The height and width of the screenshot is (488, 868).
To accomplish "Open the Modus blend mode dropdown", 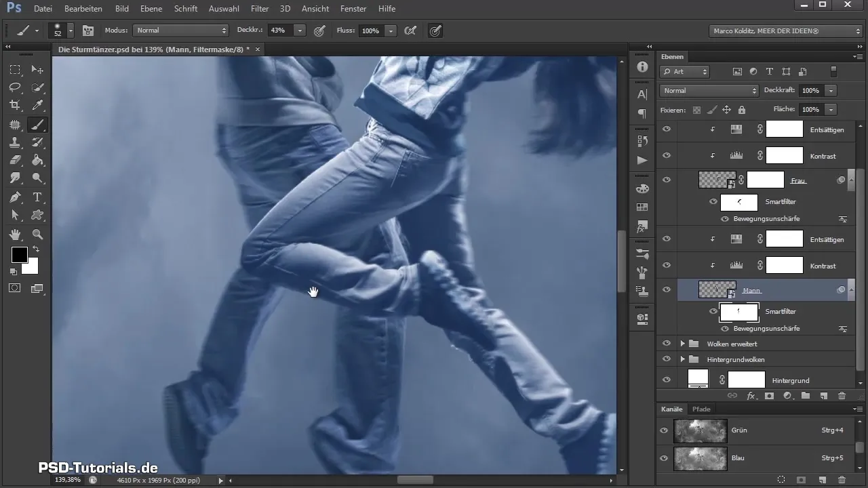I will click(180, 30).
